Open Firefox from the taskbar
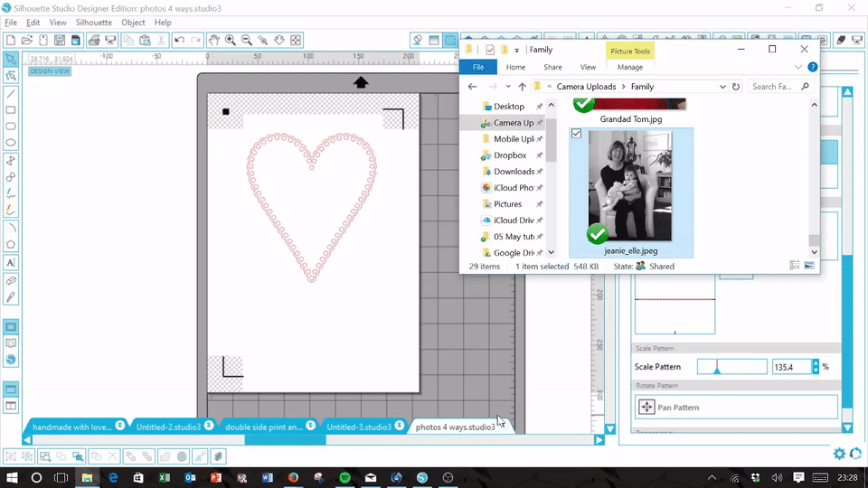Viewport: 868px width, 488px height. pos(293,477)
